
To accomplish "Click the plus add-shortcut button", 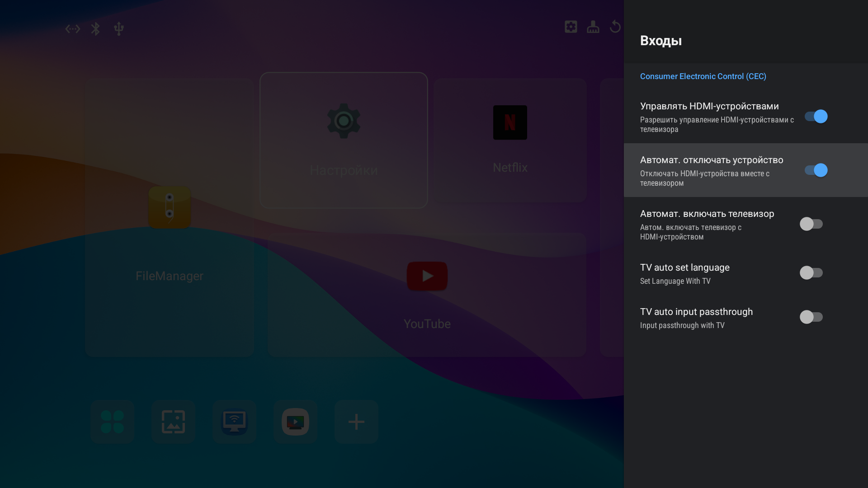I will tap(356, 422).
